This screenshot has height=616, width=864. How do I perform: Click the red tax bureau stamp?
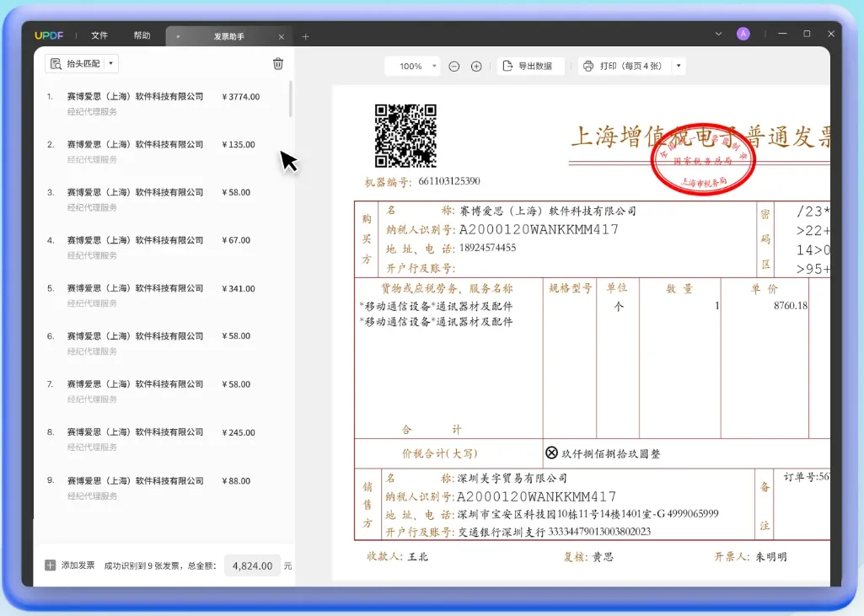click(703, 158)
